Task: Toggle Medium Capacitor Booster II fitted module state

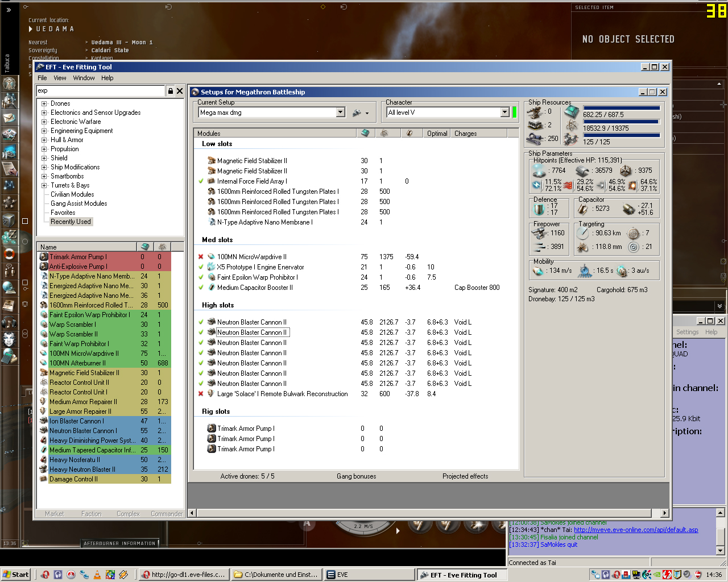Action: (201, 288)
